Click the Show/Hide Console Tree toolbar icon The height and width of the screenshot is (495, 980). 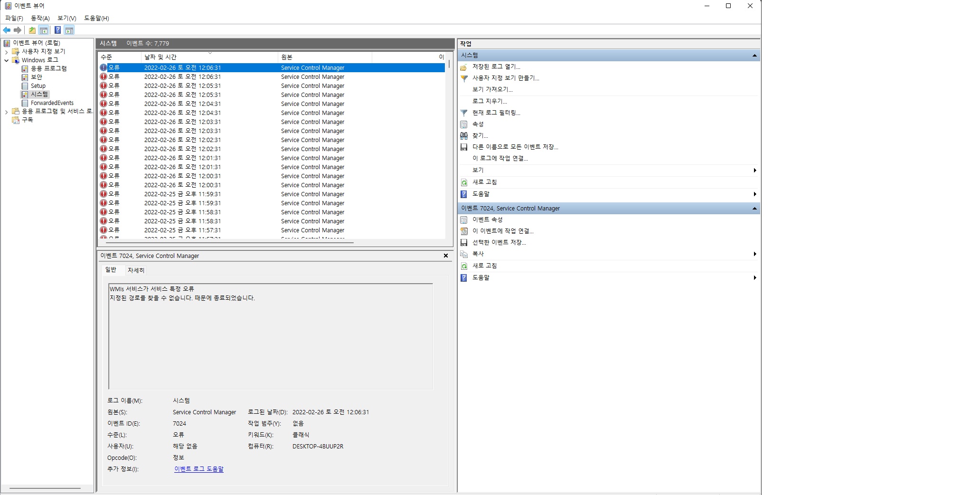pos(44,30)
